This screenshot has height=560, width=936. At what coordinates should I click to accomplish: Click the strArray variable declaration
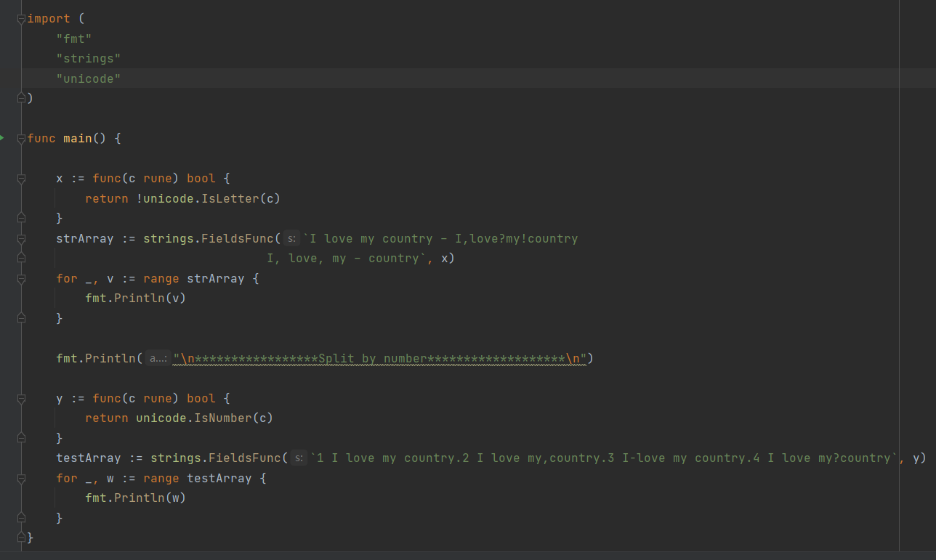tap(85, 238)
